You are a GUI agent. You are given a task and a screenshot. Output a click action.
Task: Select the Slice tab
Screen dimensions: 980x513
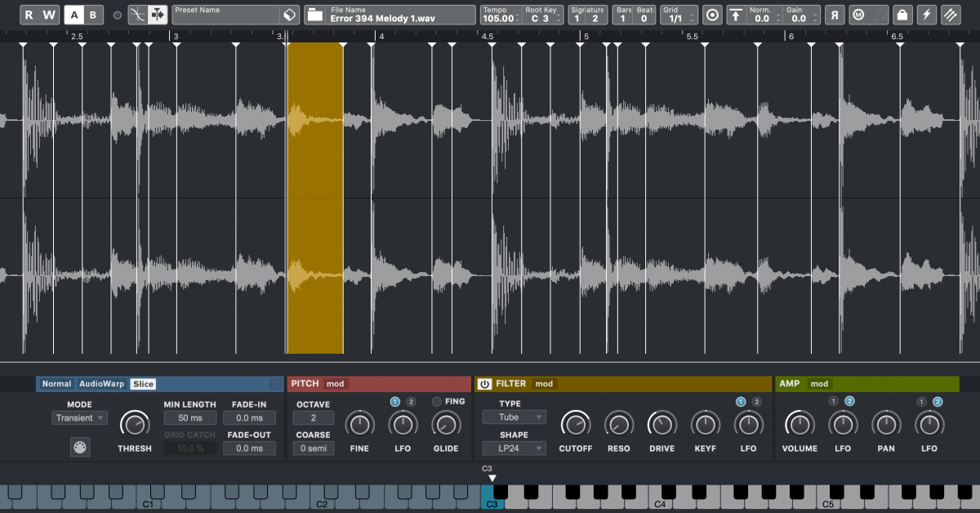(x=143, y=384)
